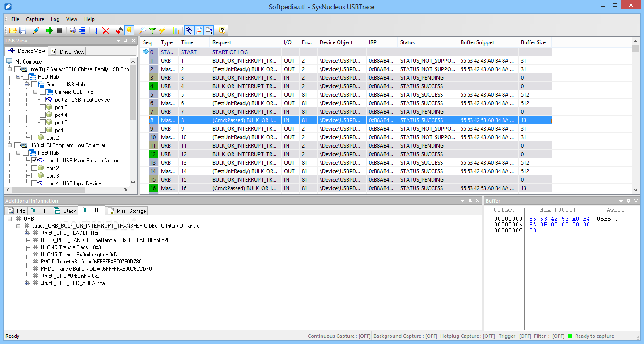This screenshot has width=644, height=344.
Task: Switch to the Info tab
Action: 16,211
